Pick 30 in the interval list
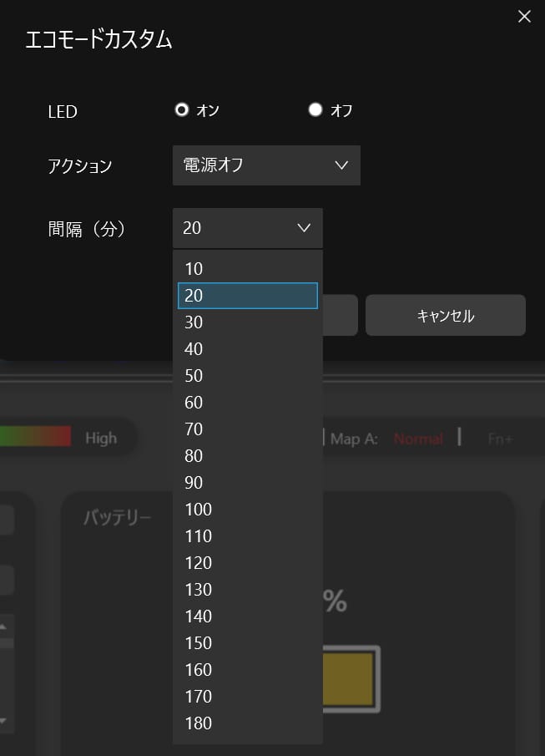 point(247,322)
